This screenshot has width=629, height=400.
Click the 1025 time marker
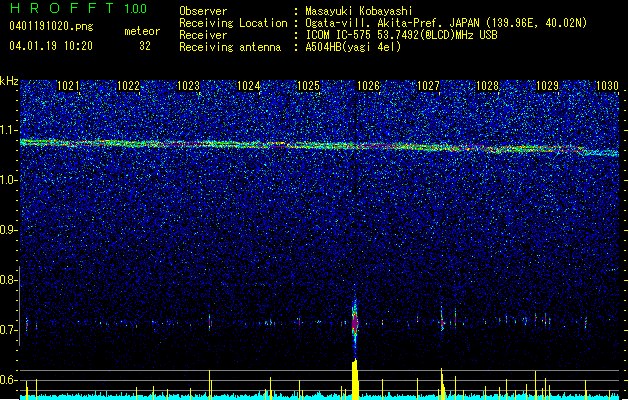308,86
